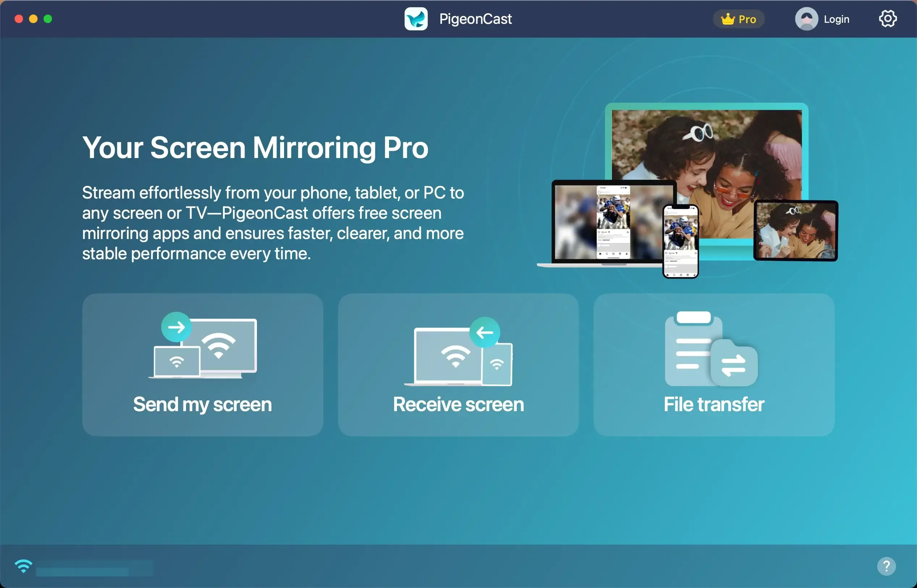This screenshot has height=588, width=917.
Task: Click the blurred network name field
Action: [x=95, y=568]
